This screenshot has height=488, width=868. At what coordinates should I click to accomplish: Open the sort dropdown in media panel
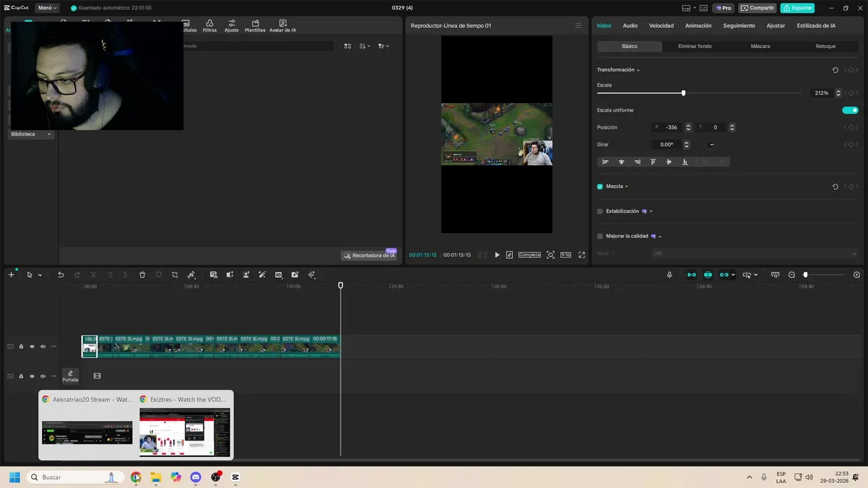(365, 46)
